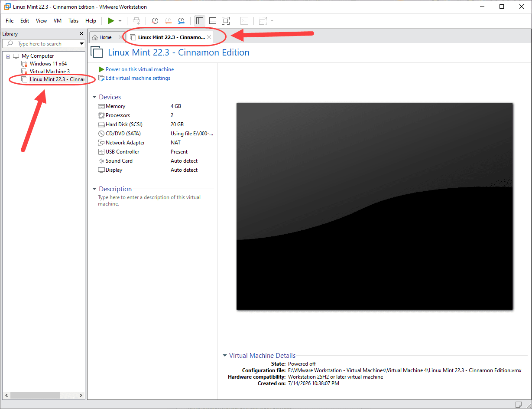This screenshot has height=409, width=532.
Task: Click the Powered off state text
Action: pyautogui.click(x=302, y=364)
